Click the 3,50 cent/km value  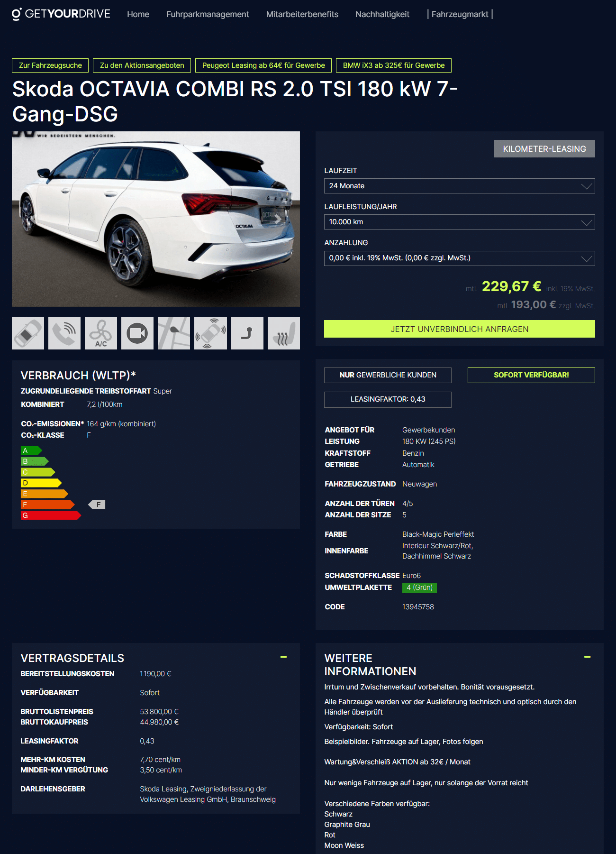[161, 770]
